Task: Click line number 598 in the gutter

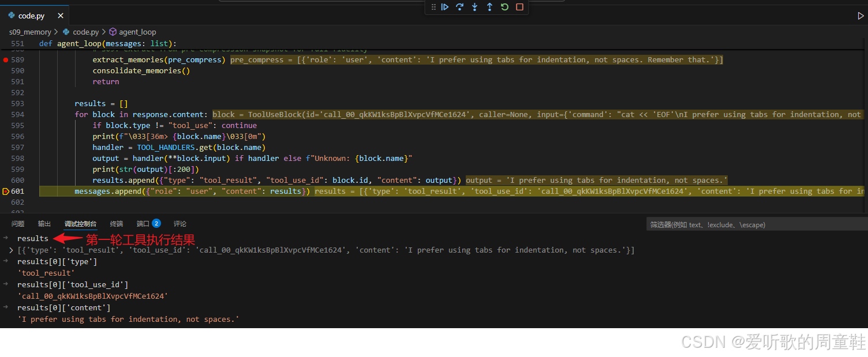Action: [x=17, y=158]
